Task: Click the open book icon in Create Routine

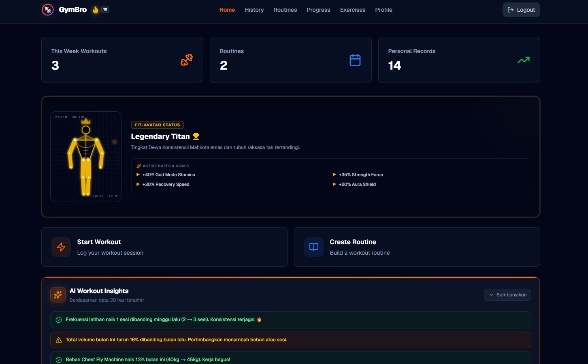Action: pyautogui.click(x=314, y=247)
